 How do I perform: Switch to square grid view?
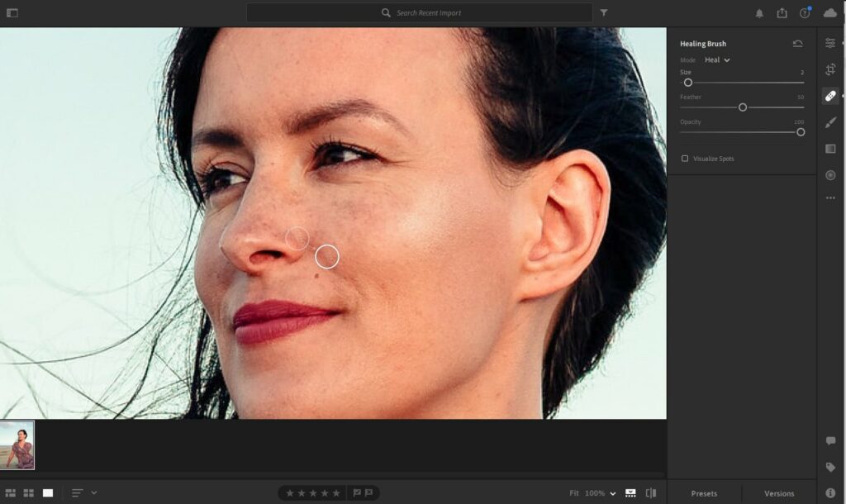tap(29, 492)
